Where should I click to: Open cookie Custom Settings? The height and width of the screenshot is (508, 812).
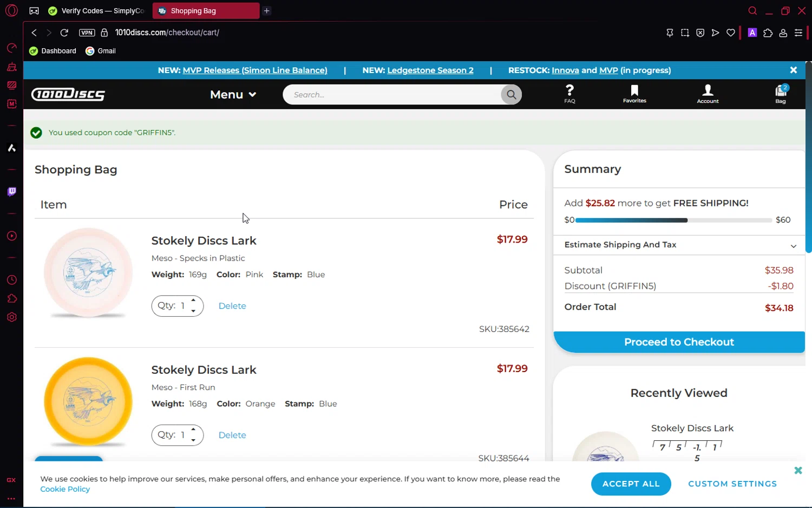click(732, 484)
